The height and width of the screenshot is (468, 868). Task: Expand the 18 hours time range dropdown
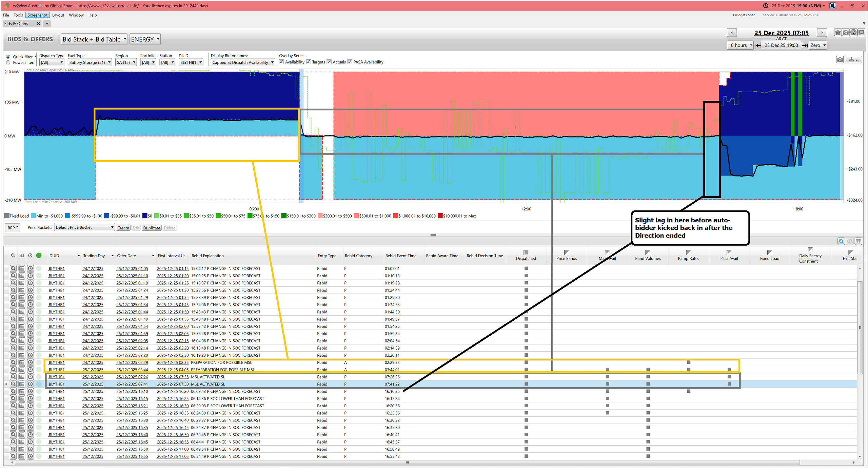[x=740, y=45]
